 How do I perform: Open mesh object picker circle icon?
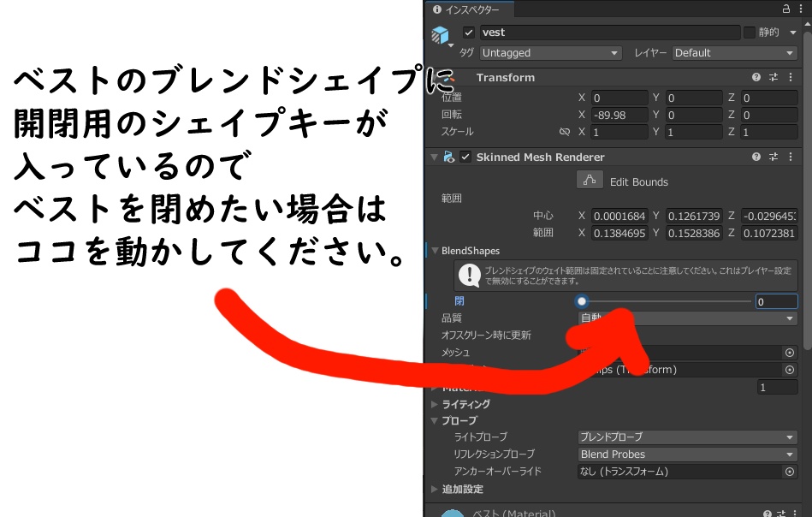coord(789,353)
